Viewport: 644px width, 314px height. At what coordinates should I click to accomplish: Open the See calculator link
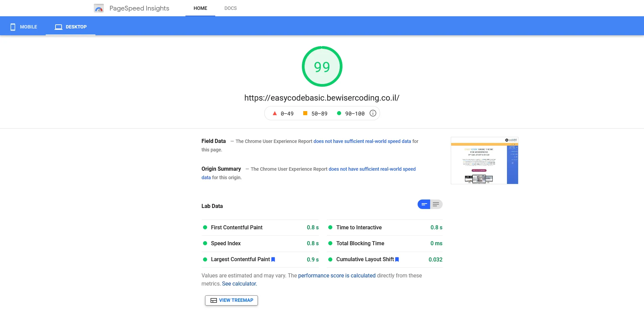pos(239,284)
